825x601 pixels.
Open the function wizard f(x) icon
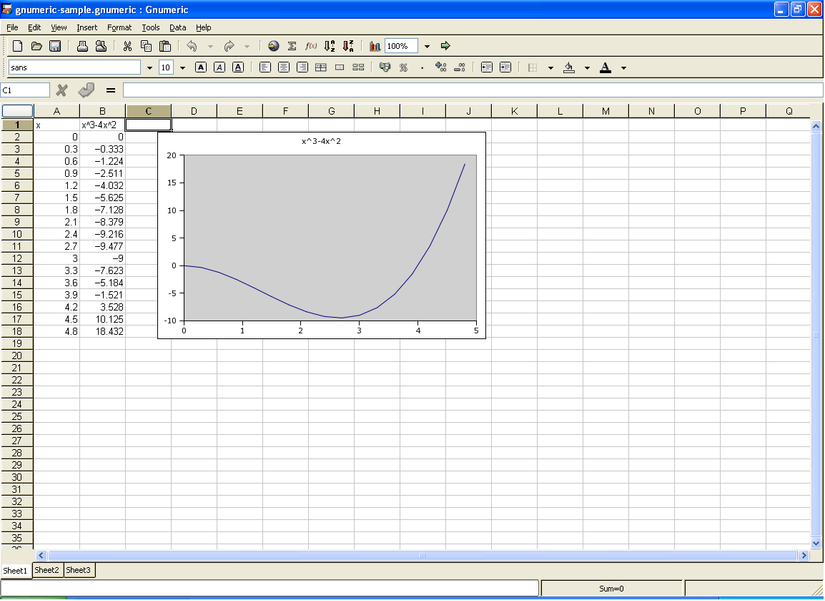point(310,45)
